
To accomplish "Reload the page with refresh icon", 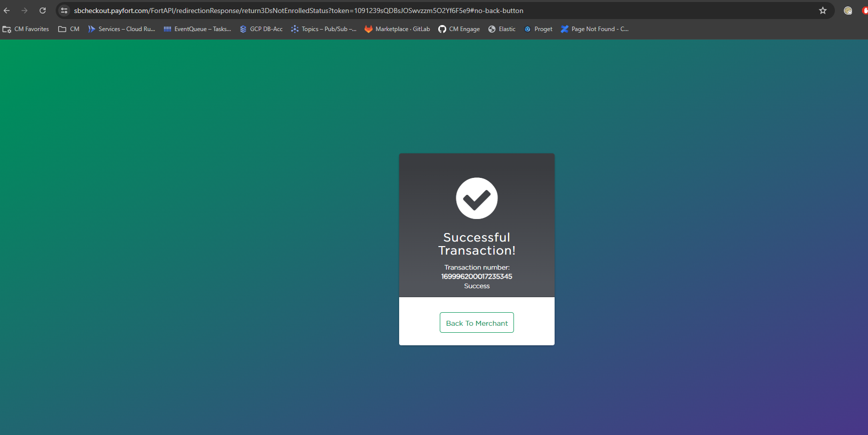I will 43,11.
